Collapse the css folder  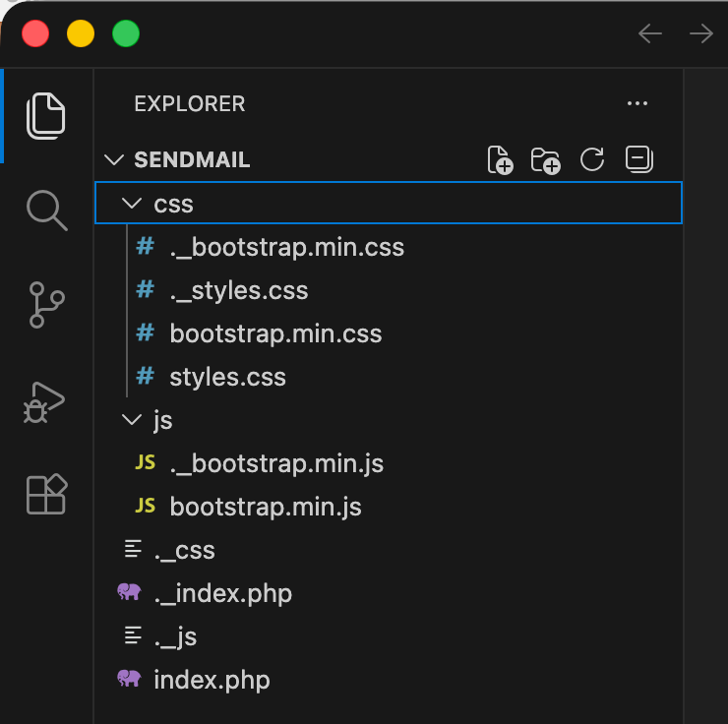tap(173, 204)
